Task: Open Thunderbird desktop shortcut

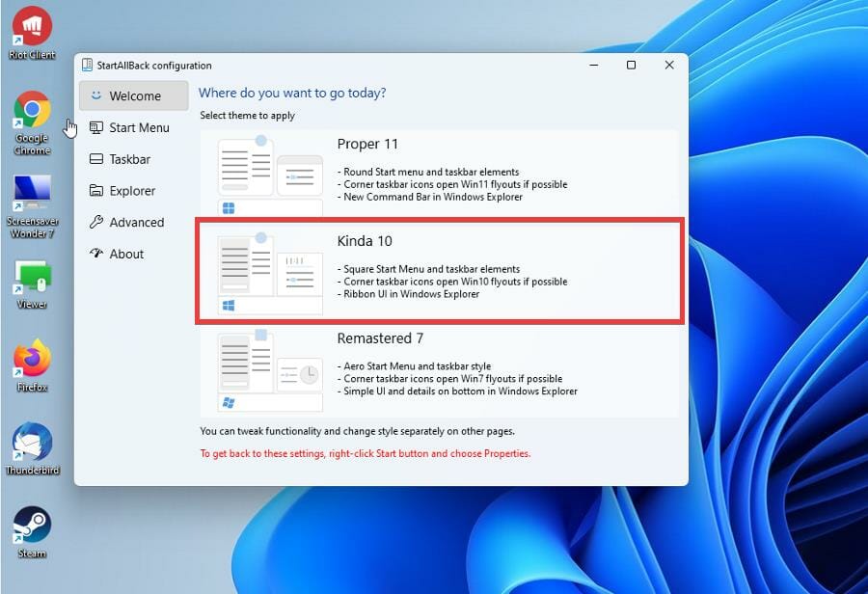Action: tap(32, 449)
